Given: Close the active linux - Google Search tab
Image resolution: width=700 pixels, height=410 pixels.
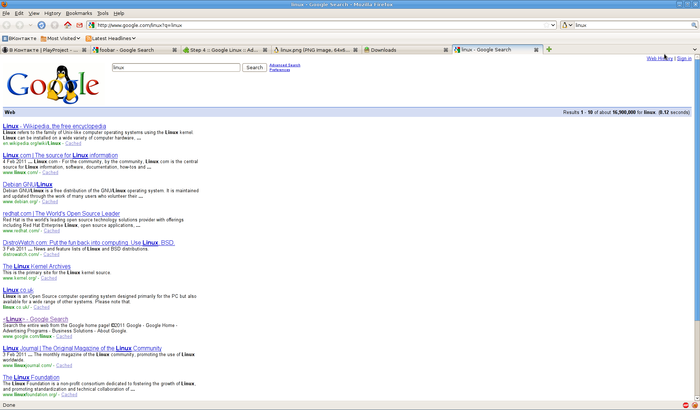Looking at the screenshot, I should [x=536, y=50].
